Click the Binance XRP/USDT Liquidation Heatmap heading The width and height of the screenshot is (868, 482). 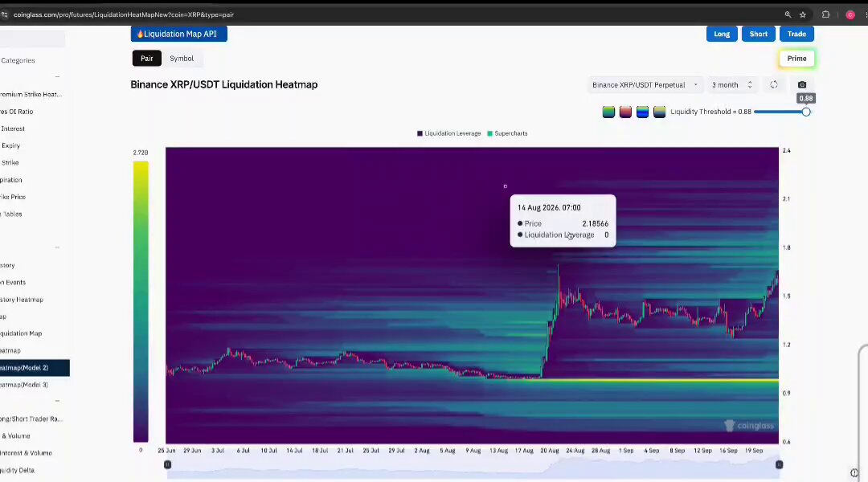pyautogui.click(x=224, y=84)
